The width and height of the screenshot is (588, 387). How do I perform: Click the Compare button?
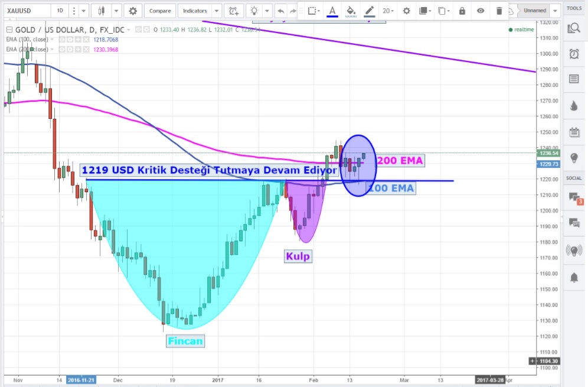point(159,11)
